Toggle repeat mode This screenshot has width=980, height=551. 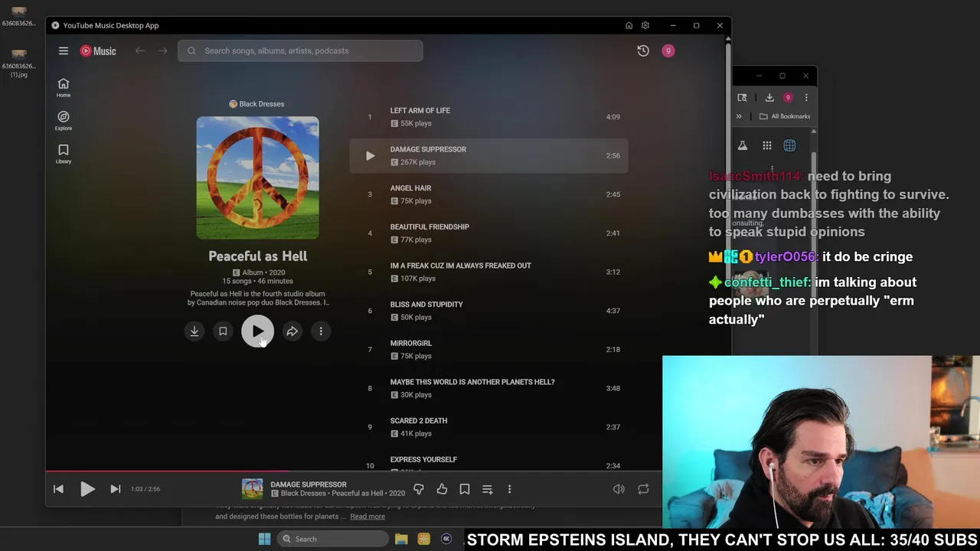pyautogui.click(x=643, y=489)
